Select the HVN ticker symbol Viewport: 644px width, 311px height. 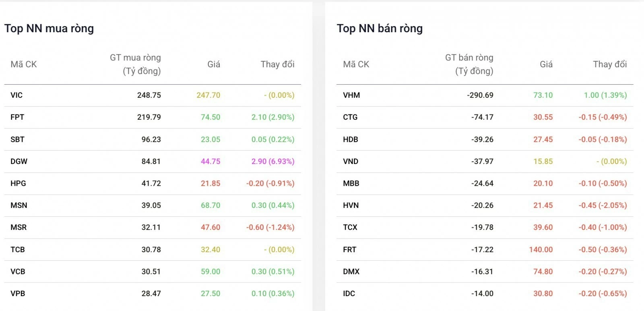coord(351,205)
